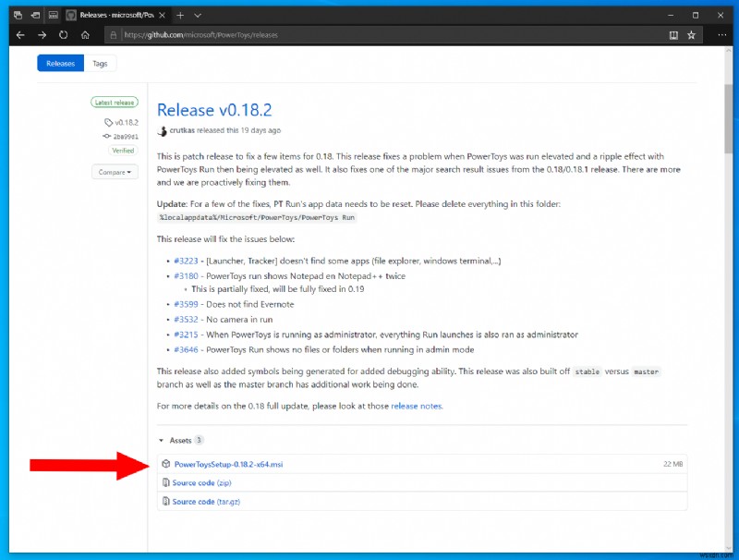The height and width of the screenshot is (560, 739).
Task: Go back to the previous page
Action: (x=20, y=35)
